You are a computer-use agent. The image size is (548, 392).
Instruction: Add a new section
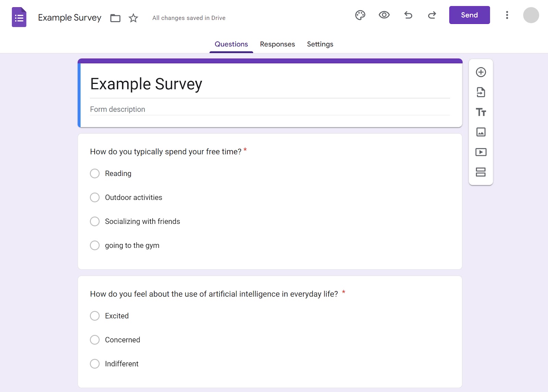pyautogui.click(x=481, y=172)
